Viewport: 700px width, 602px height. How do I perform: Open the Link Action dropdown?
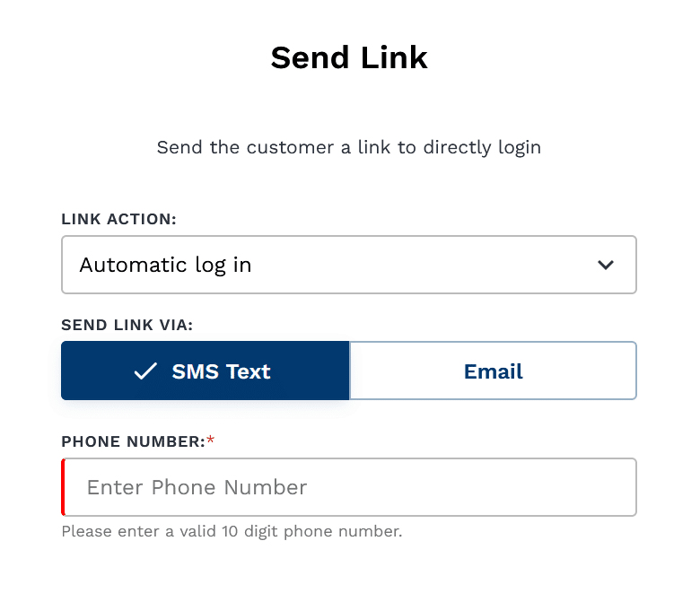(348, 265)
